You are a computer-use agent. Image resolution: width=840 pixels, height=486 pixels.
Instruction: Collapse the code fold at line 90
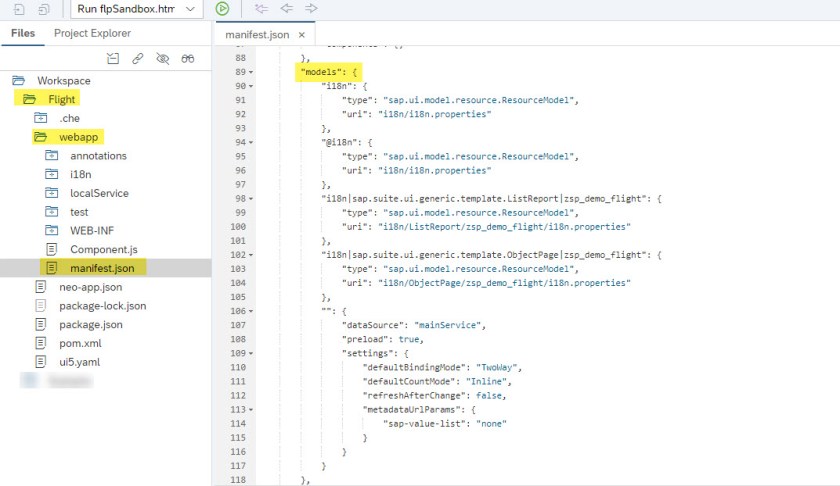[x=251, y=86]
